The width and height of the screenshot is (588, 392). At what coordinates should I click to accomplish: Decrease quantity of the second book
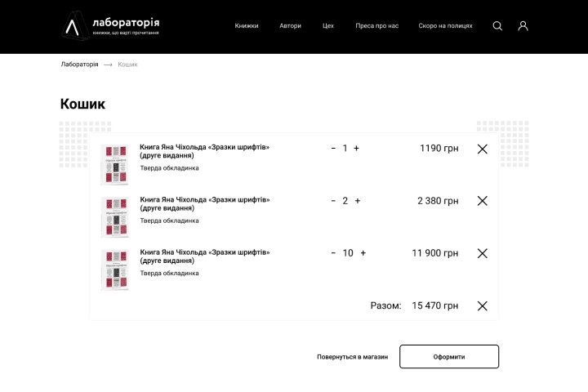coord(333,201)
